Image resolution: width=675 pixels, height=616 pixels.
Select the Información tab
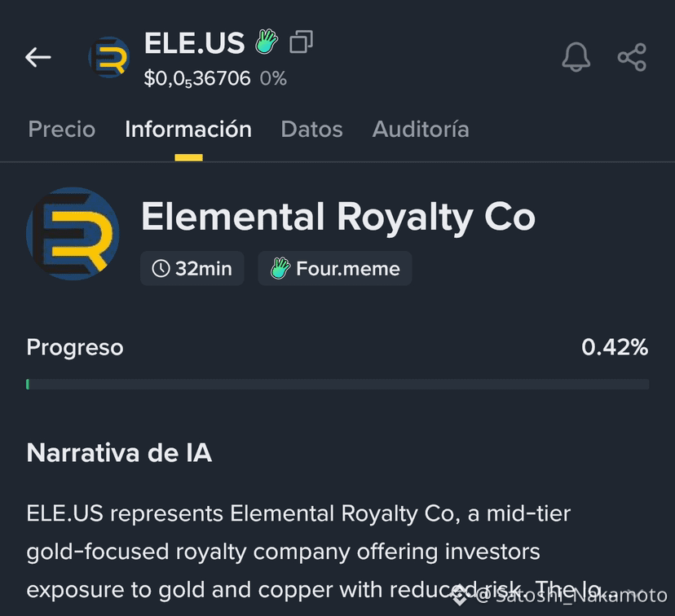tap(188, 129)
